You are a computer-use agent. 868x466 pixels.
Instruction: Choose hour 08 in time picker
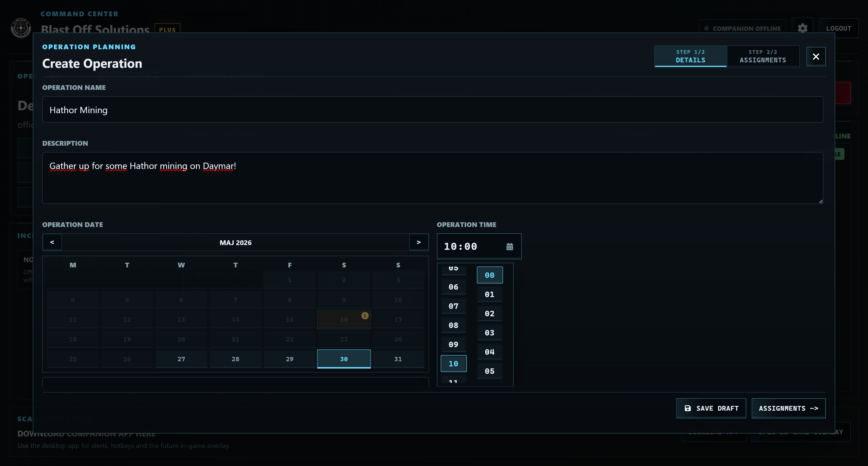click(453, 325)
